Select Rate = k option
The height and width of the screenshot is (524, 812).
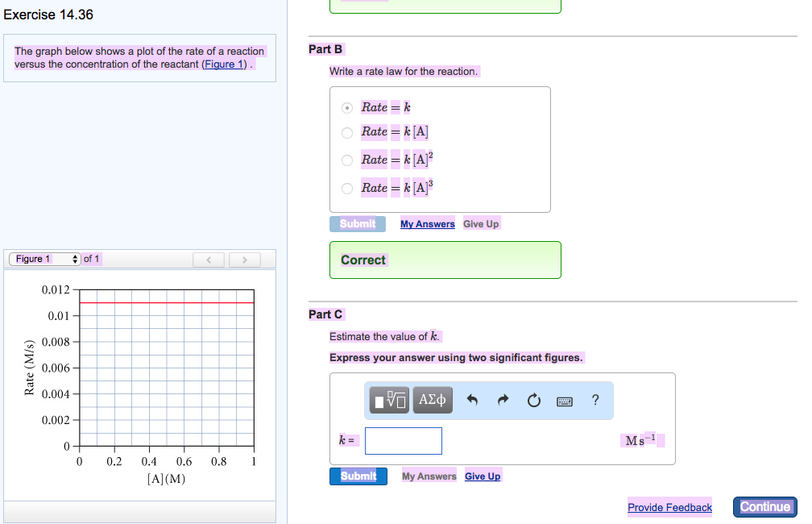(x=347, y=107)
